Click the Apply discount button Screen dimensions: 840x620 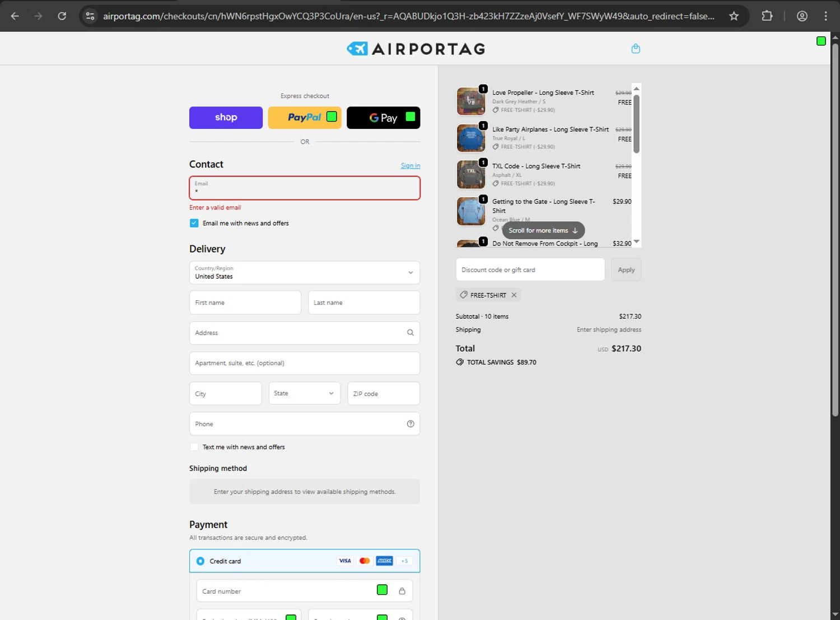[x=626, y=269]
